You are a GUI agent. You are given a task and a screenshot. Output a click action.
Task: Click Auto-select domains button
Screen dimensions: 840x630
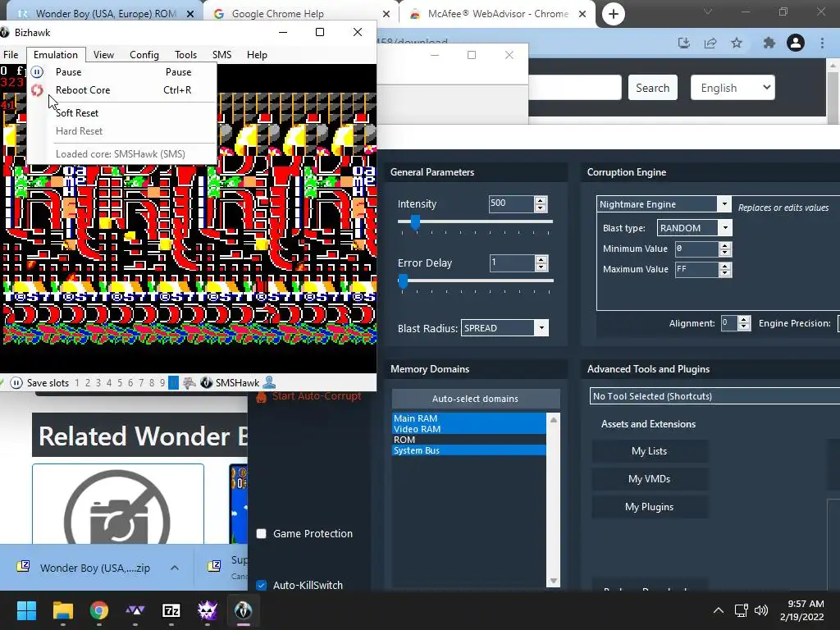pyautogui.click(x=475, y=399)
